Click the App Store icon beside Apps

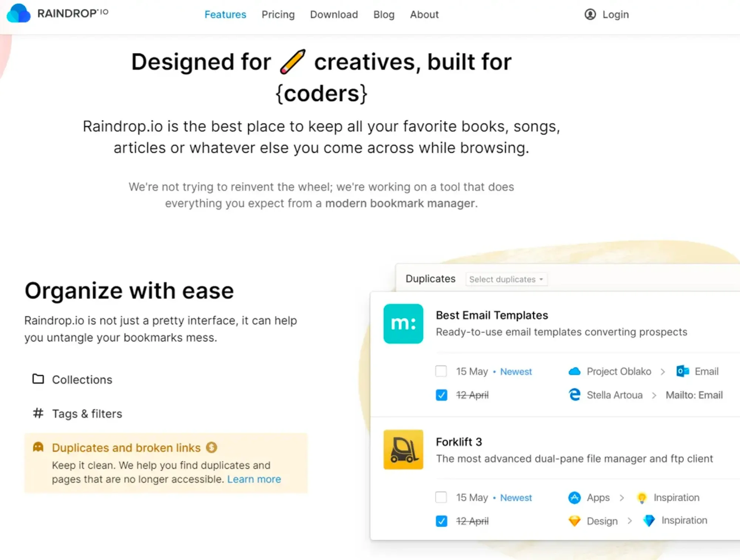pos(574,497)
